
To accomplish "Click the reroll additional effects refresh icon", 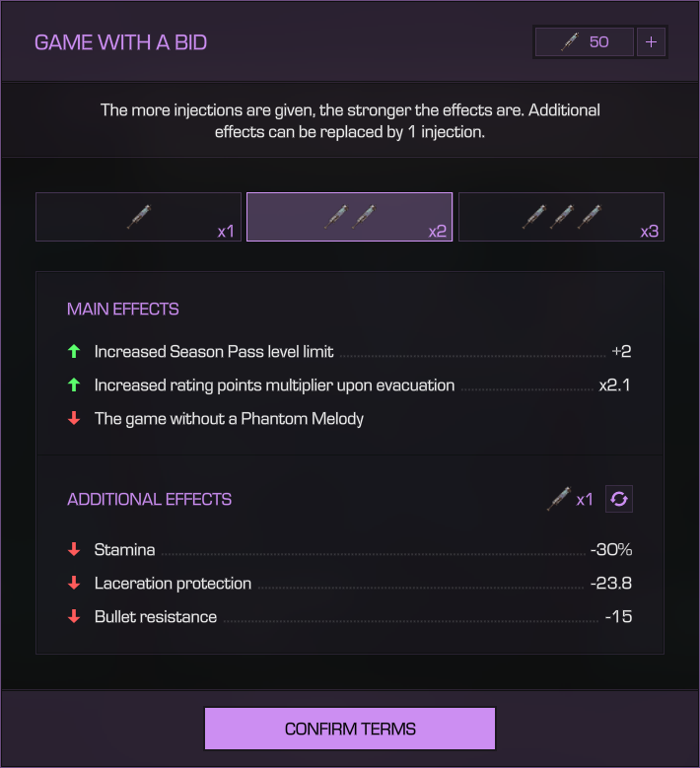I will point(619,499).
